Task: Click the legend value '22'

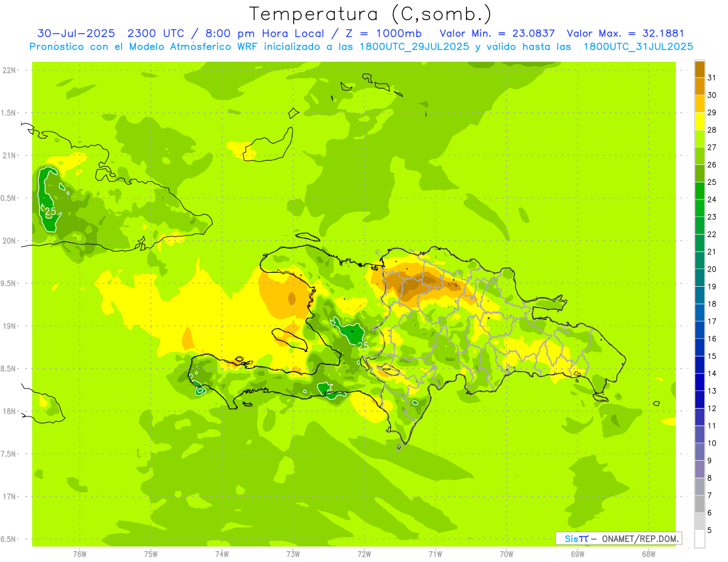Action: point(712,234)
